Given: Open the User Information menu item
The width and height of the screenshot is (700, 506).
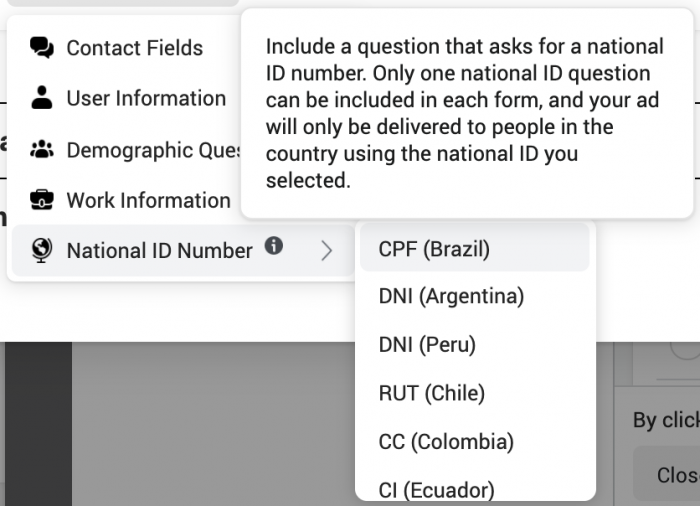Looking at the screenshot, I should coord(126,98).
